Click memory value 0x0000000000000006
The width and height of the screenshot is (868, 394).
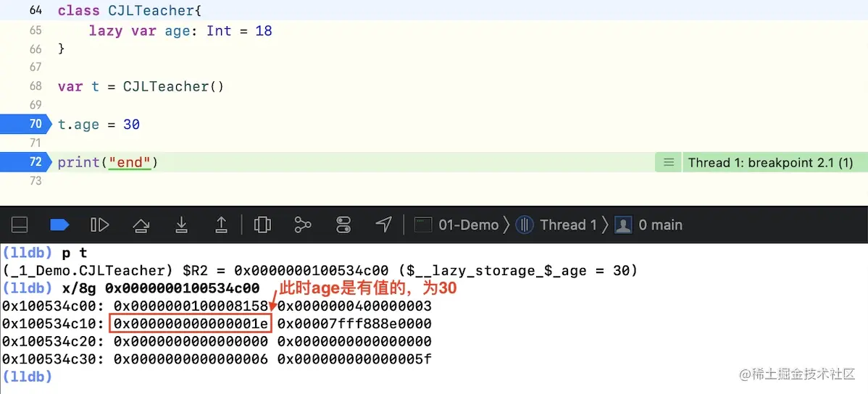click(191, 360)
